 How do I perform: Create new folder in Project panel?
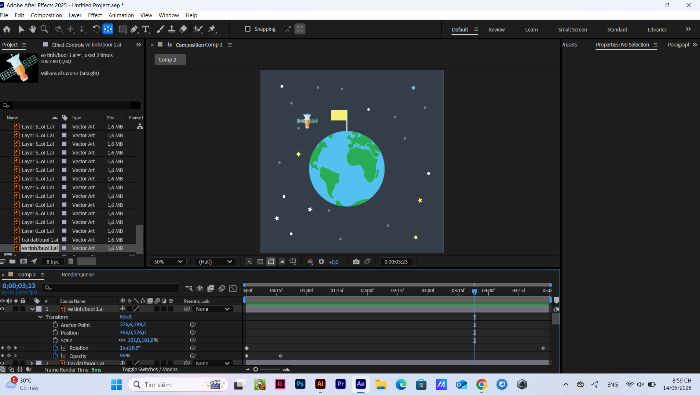click(x=12, y=262)
